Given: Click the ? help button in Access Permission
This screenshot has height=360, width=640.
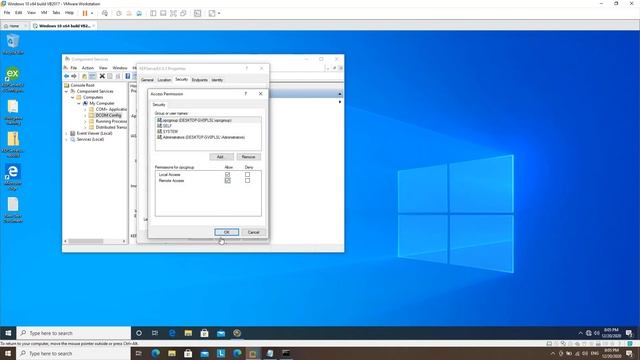Looking at the screenshot, I should click(246, 94).
